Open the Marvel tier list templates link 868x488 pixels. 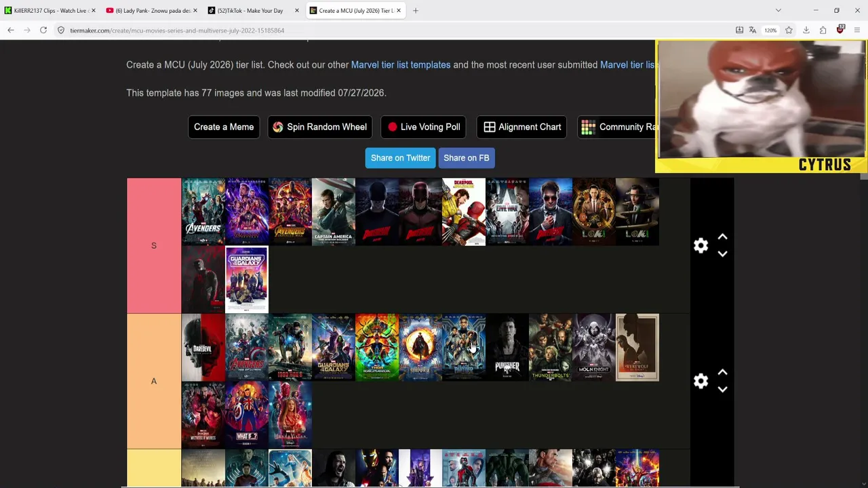click(x=401, y=65)
